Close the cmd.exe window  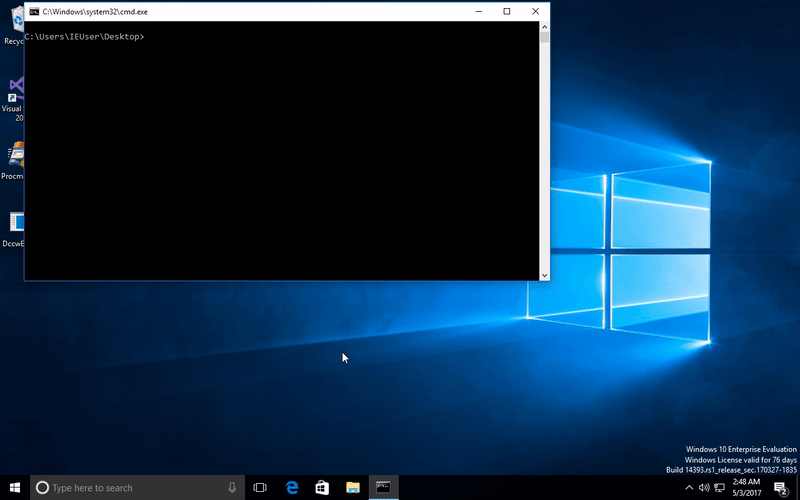point(535,11)
